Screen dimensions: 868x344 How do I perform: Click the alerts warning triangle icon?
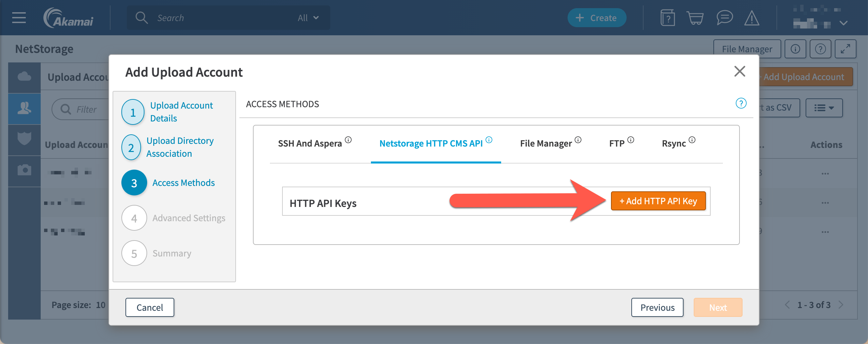tap(751, 18)
